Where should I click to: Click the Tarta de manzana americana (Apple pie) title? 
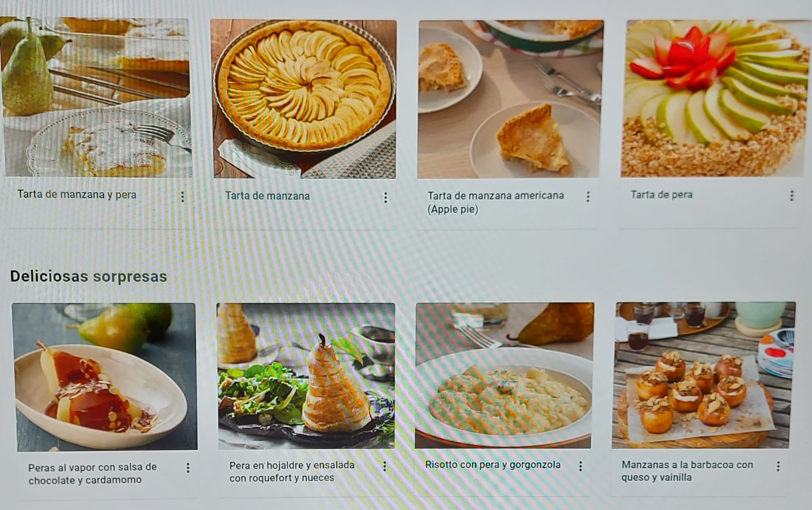pos(495,202)
